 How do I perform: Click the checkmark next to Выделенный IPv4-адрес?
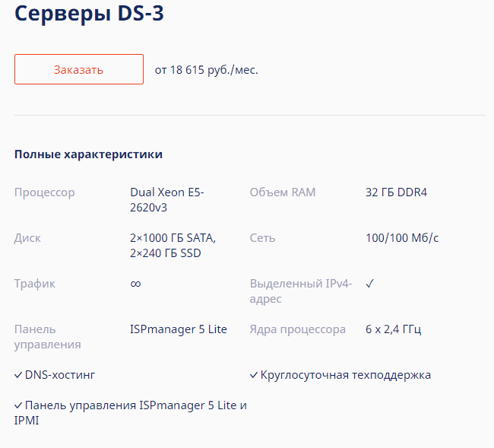point(369,284)
